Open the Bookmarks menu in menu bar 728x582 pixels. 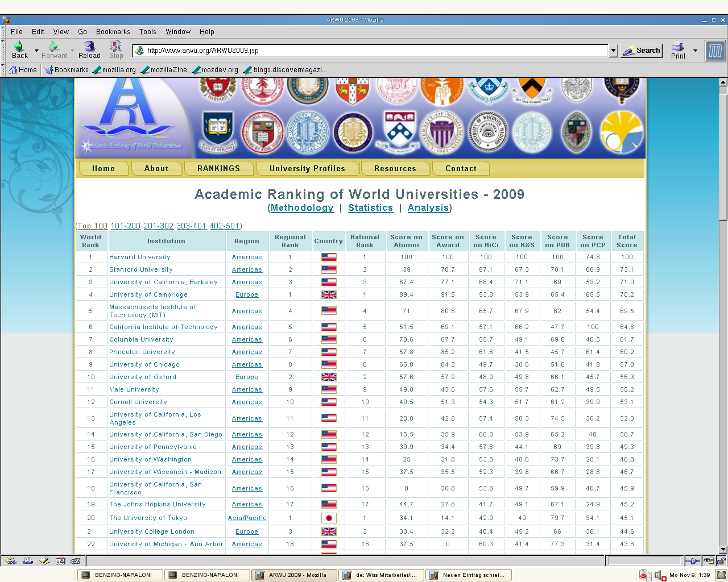113,32
